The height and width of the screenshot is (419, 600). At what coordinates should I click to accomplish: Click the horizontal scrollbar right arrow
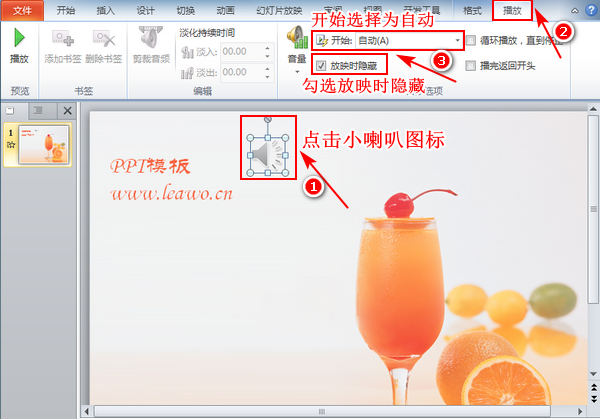coord(580,412)
